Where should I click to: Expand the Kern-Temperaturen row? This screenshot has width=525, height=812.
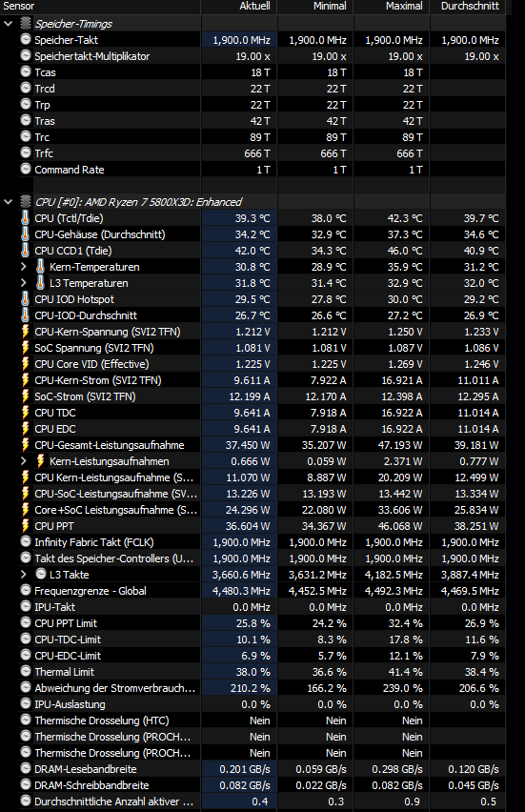(x=23, y=267)
